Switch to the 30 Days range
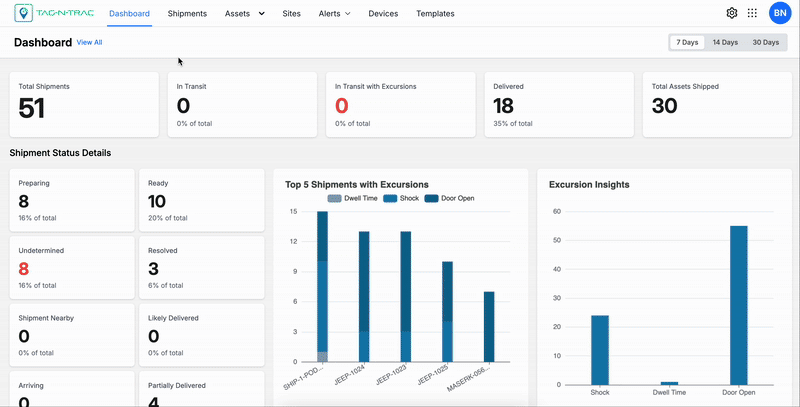Image resolution: width=800 pixels, height=407 pixels. coord(765,42)
